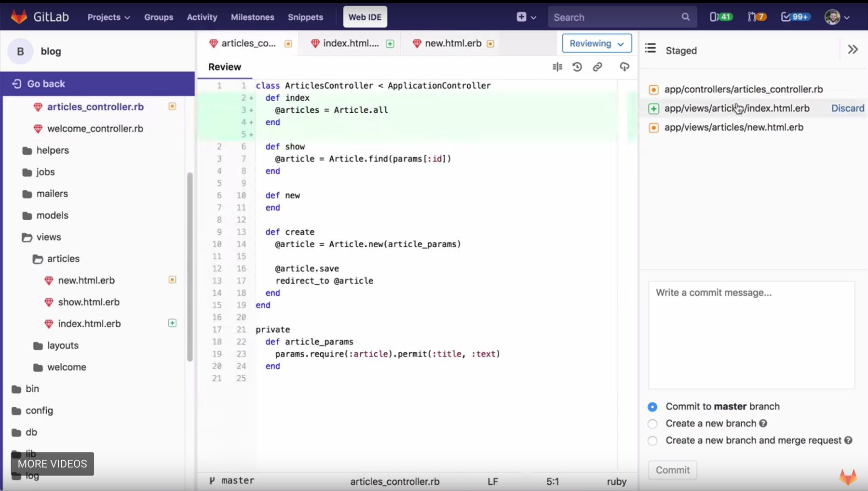
Task: Switch to the new.html.erb tab
Action: [452, 43]
